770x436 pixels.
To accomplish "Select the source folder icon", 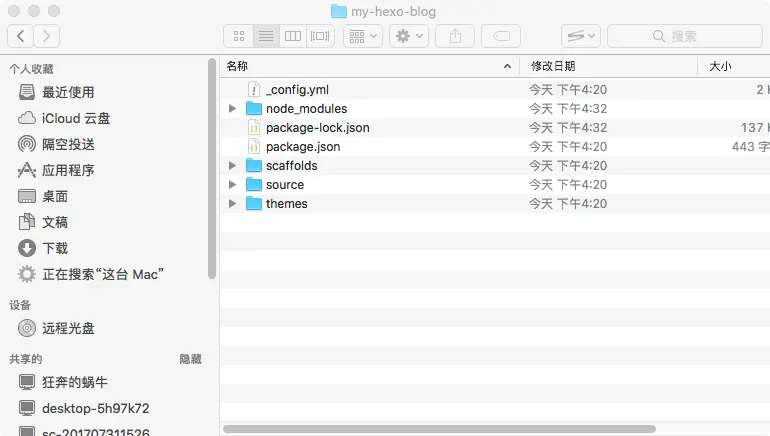I will pyautogui.click(x=254, y=185).
